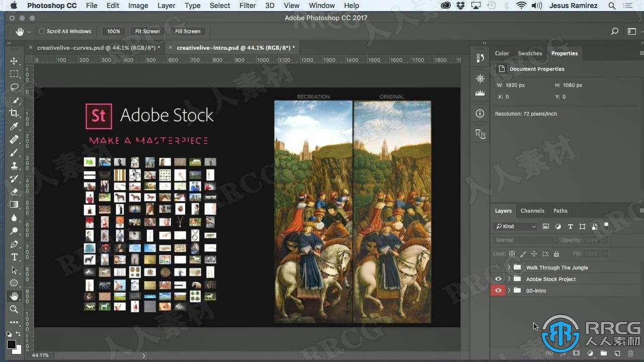The width and height of the screenshot is (644, 362).
Task: Select the History Brush tool
Action: point(14,178)
